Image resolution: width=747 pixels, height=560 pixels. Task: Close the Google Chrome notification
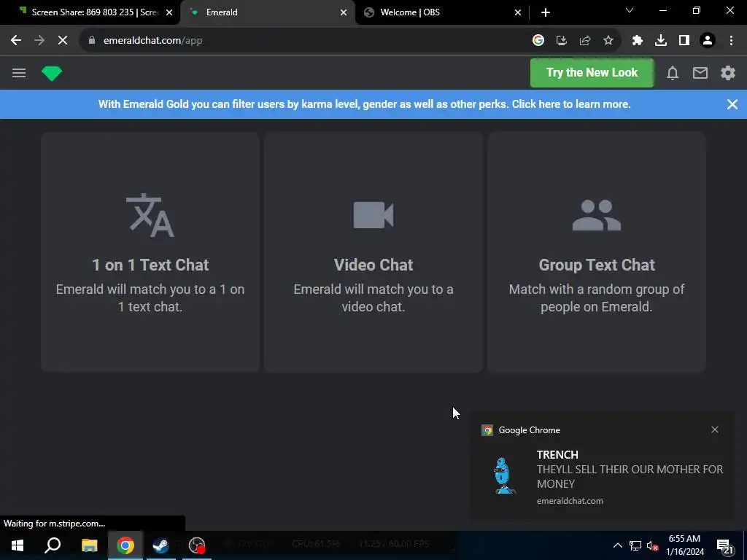click(715, 429)
